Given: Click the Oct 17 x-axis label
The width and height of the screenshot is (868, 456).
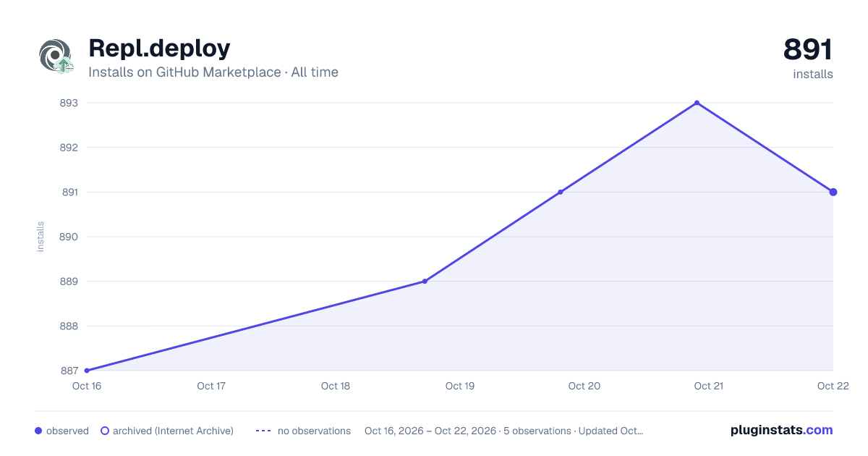Looking at the screenshot, I should [211, 386].
